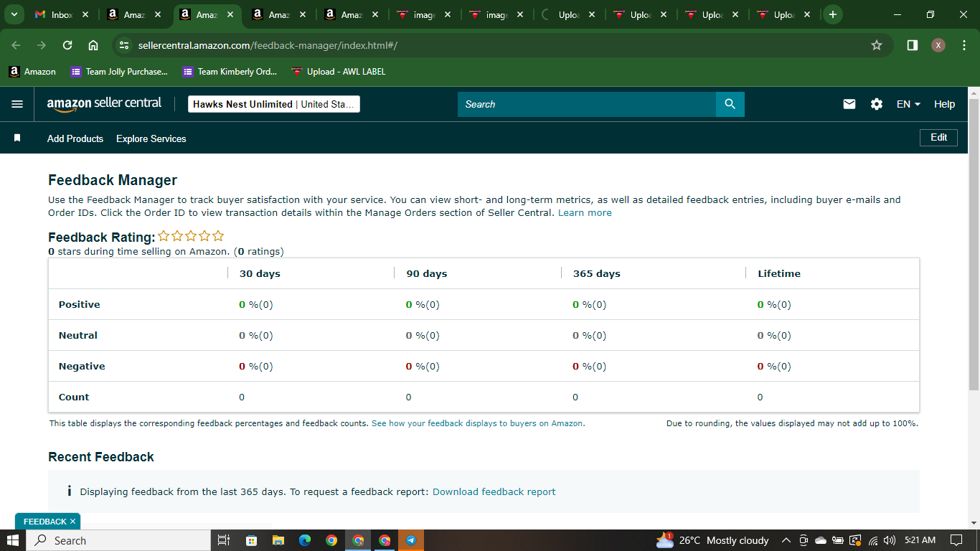Screen dimensions: 980x551
Task: Open the Windows notification center
Action: click(956, 540)
